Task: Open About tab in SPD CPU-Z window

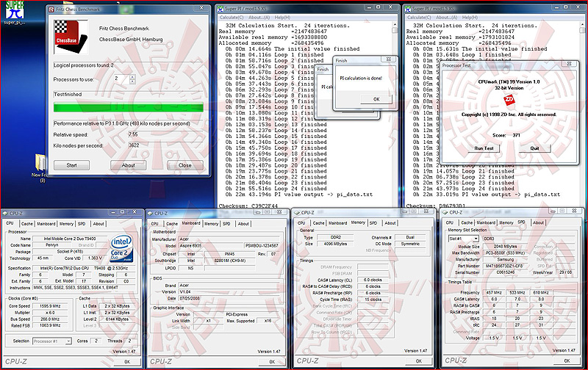Action: pyautogui.click(x=539, y=222)
